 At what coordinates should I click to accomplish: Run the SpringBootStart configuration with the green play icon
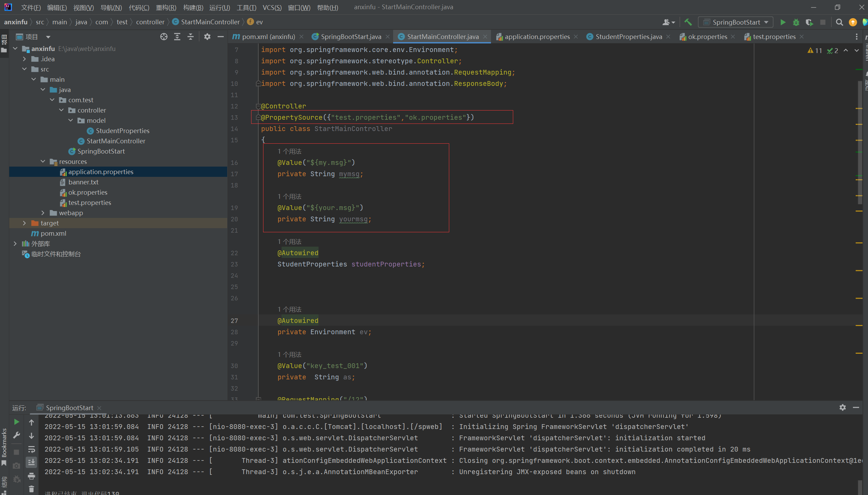782,22
